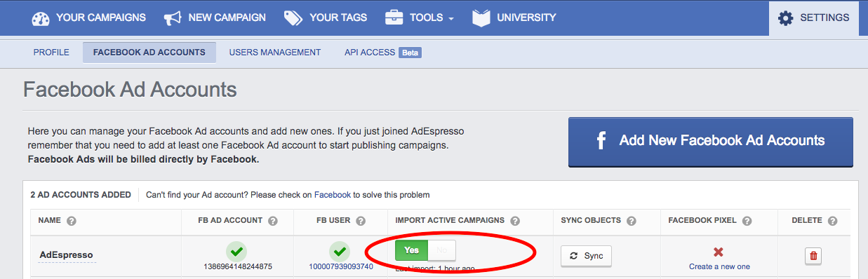868x279 pixels.
Task: Follow the Create a new one pixel link
Action: click(719, 266)
